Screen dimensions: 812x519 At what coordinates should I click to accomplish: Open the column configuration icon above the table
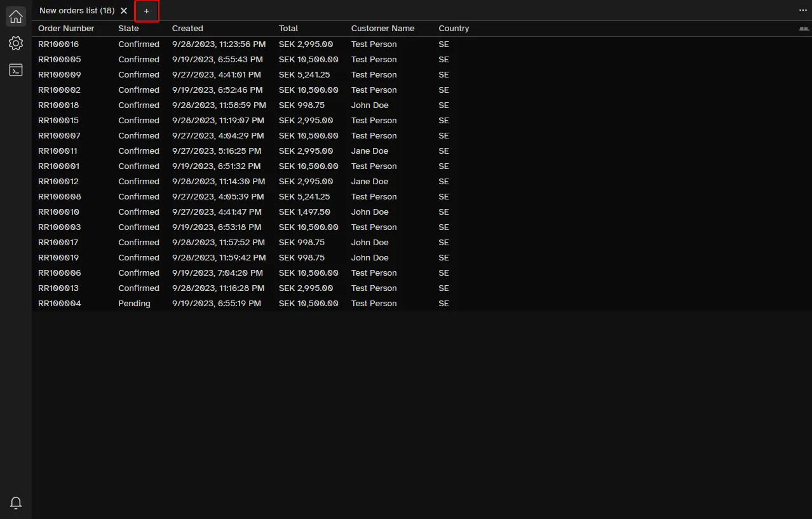pos(805,28)
